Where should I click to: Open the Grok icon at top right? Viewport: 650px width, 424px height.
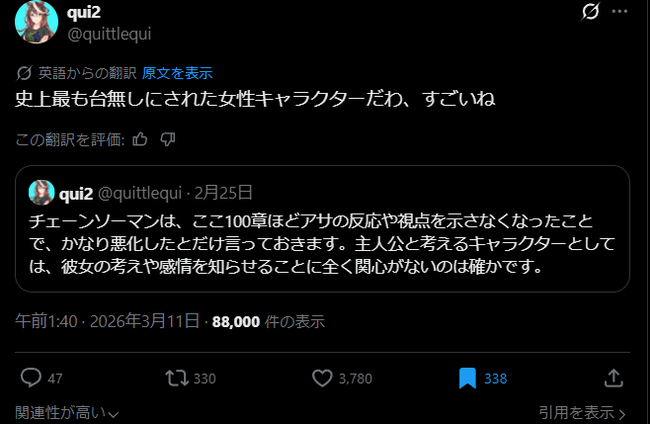(x=590, y=11)
